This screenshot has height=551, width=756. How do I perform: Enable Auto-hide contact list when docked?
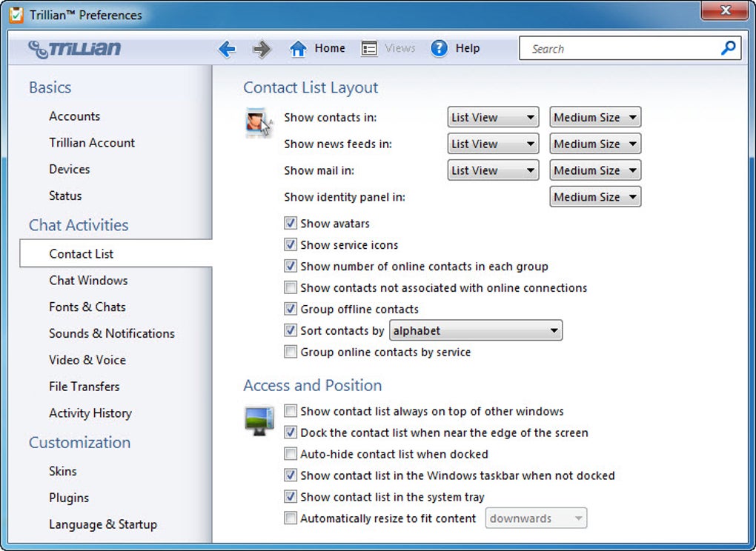pos(291,454)
